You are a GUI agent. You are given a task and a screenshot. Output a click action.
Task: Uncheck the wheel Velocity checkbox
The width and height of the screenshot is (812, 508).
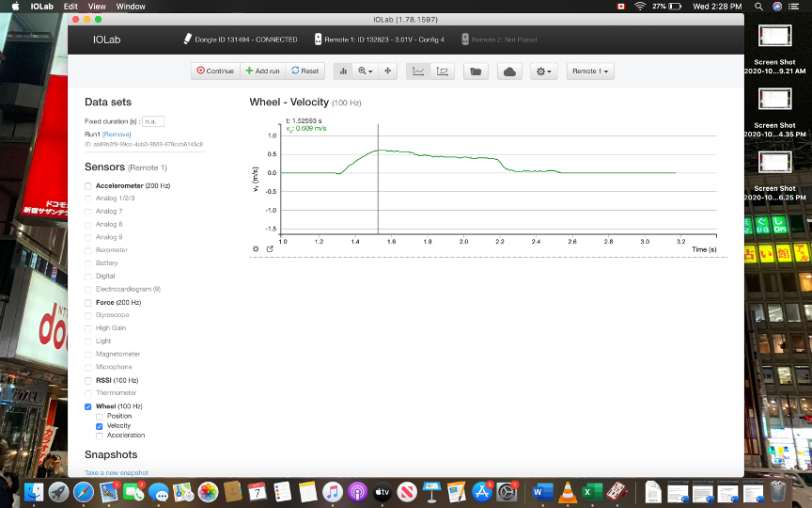(100, 426)
